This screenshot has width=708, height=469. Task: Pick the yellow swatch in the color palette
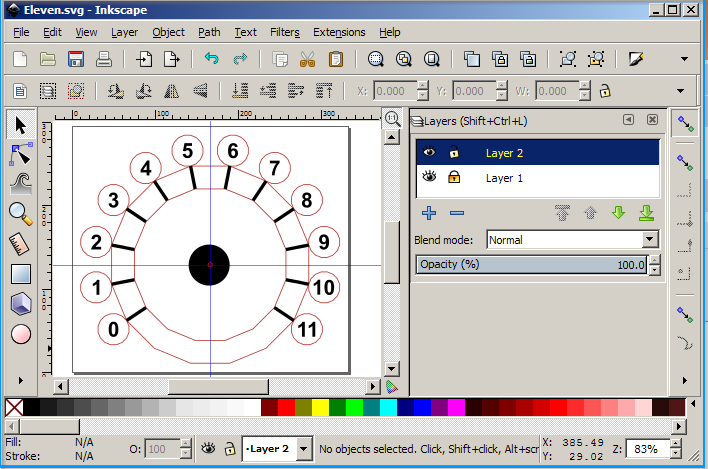[x=320, y=407]
